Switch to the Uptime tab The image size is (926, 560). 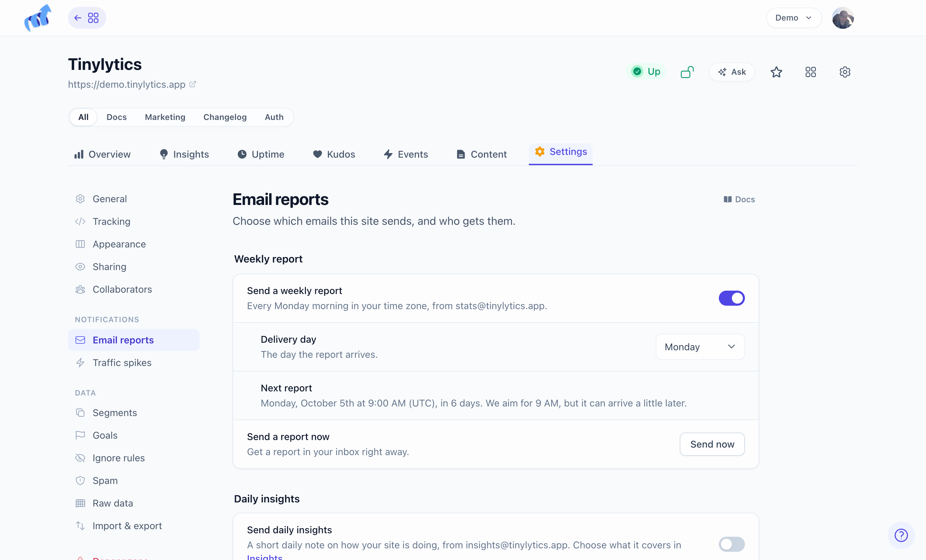tap(261, 154)
